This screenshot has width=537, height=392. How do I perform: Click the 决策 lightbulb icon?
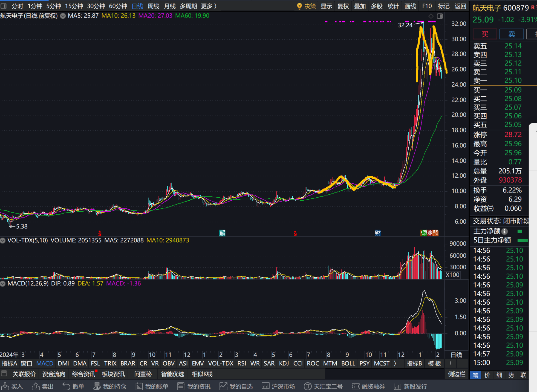299,6
